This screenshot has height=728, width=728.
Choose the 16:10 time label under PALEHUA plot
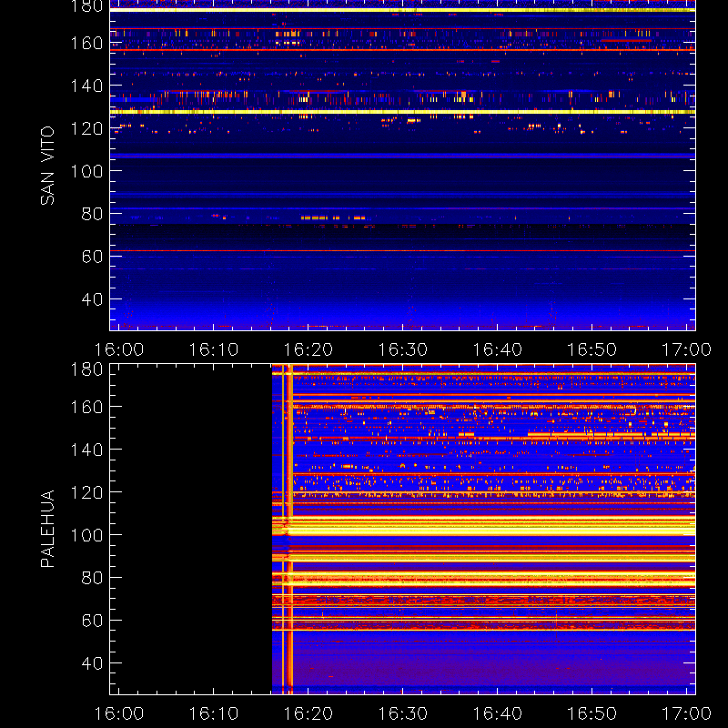[214, 713]
